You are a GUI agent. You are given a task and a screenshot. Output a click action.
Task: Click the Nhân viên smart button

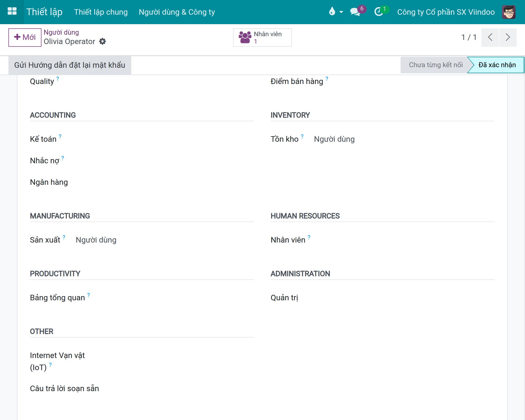point(262,38)
